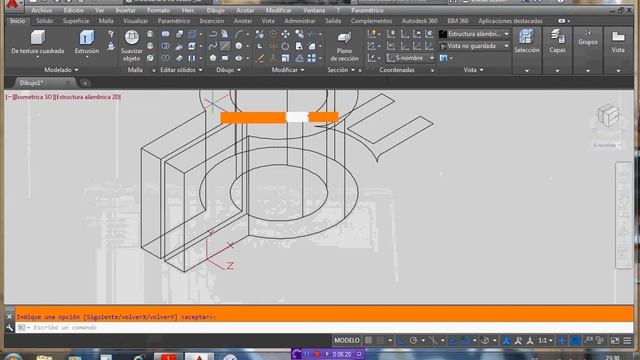Expand the Modelado panel arrow

[x=76, y=70]
